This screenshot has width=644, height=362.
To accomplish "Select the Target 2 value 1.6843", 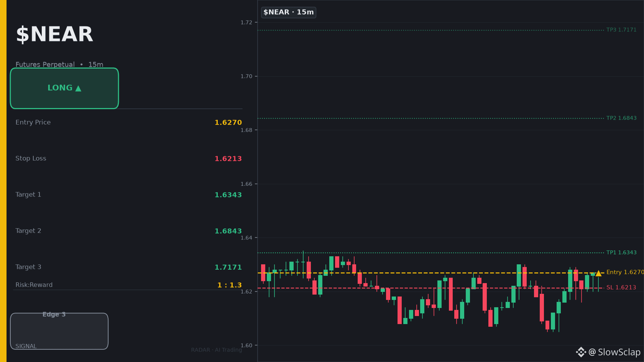I will 228,231.
